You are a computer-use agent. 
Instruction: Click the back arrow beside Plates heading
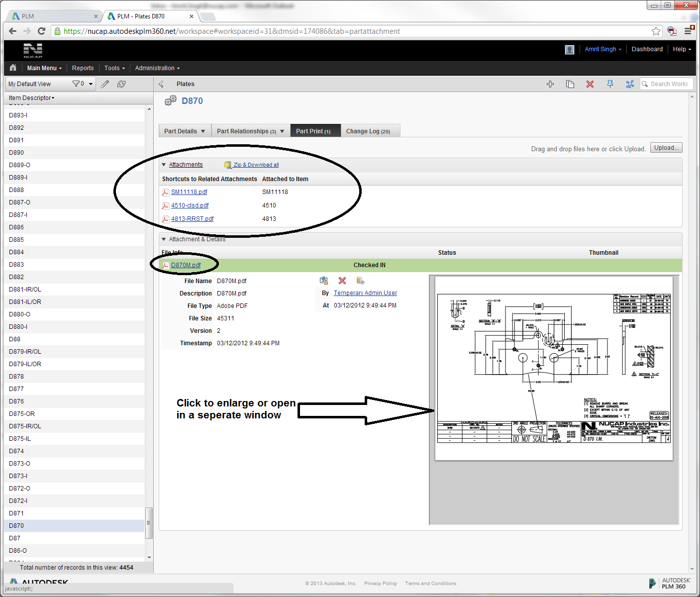[x=161, y=84]
